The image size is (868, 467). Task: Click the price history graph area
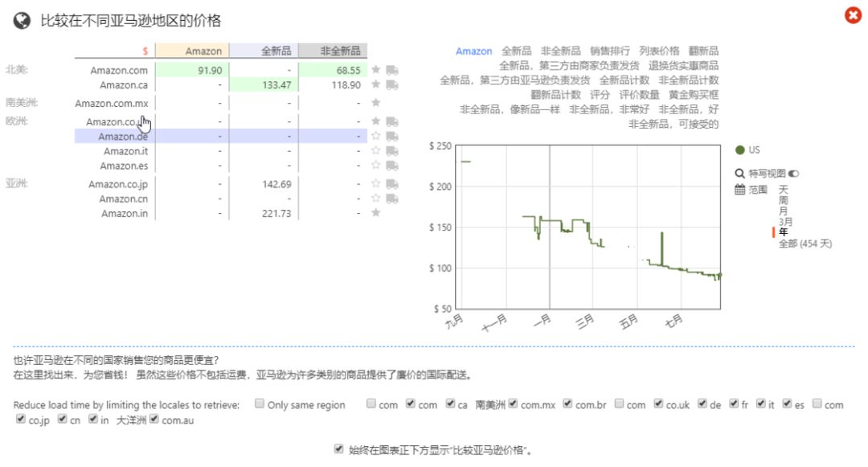coord(588,227)
